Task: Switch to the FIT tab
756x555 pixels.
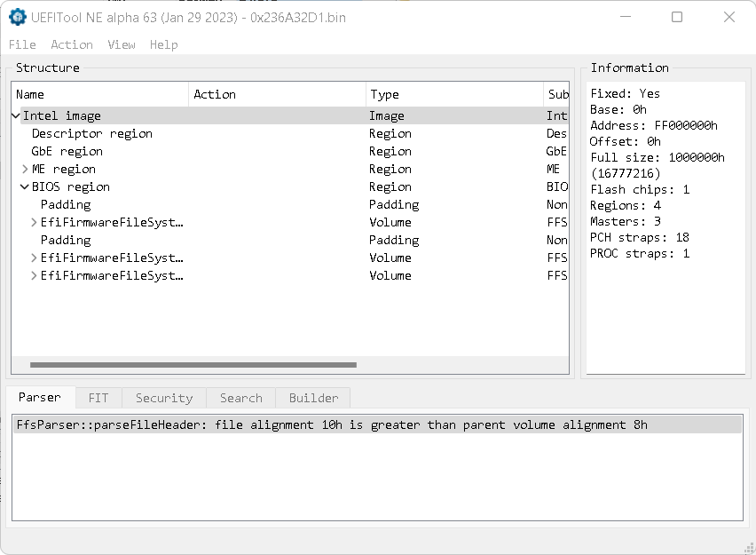Action: [x=98, y=398]
